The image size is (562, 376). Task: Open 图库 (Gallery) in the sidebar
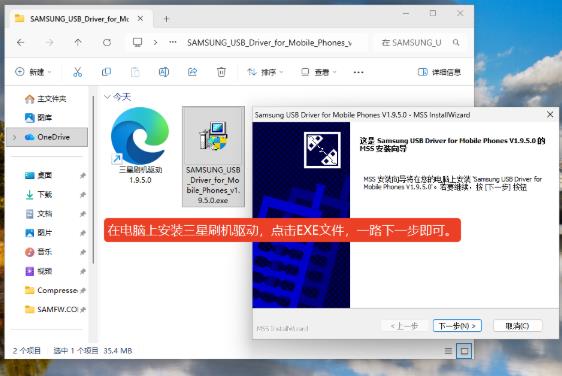pyautogui.click(x=39, y=118)
